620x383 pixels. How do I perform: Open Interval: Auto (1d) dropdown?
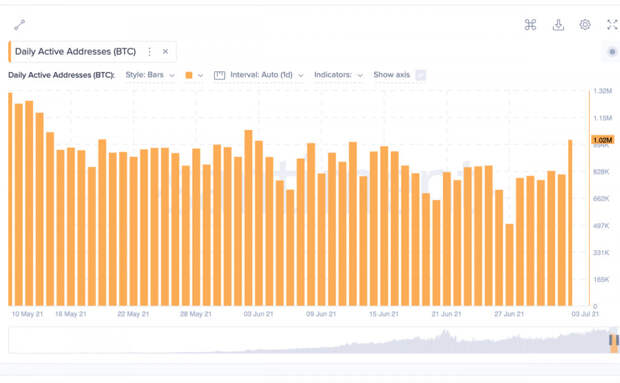click(267, 75)
